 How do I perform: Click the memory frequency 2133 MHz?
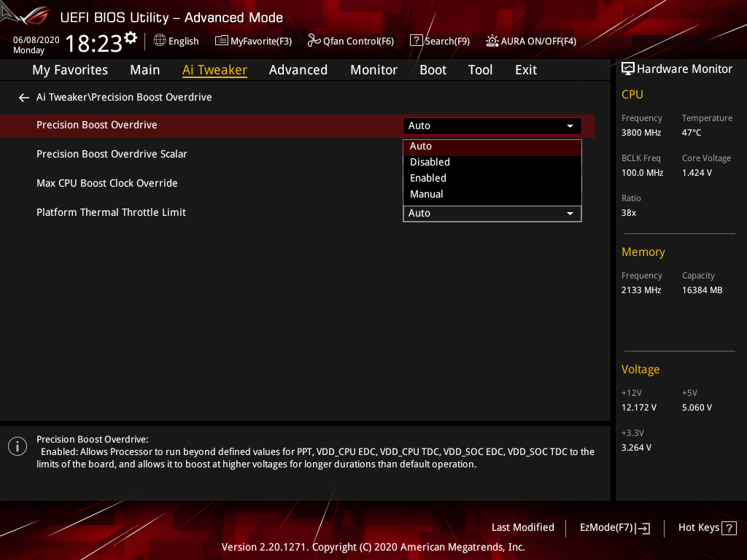point(641,290)
